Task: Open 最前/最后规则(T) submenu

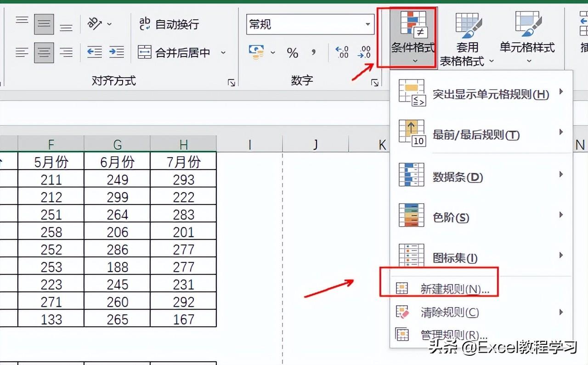Action: pyautogui.click(x=481, y=134)
